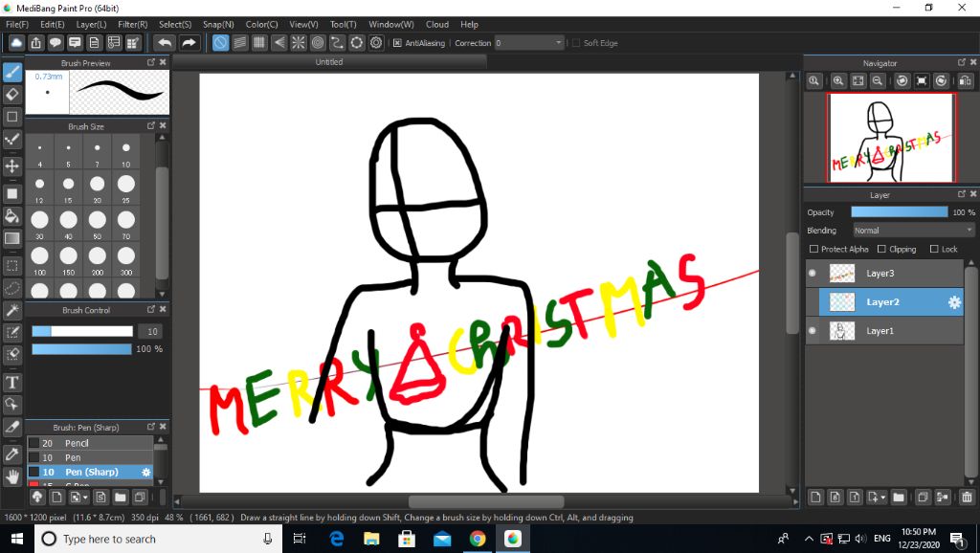Pop out the Layer panel
The height and width of the screenshot is (553, 980).
961,194
